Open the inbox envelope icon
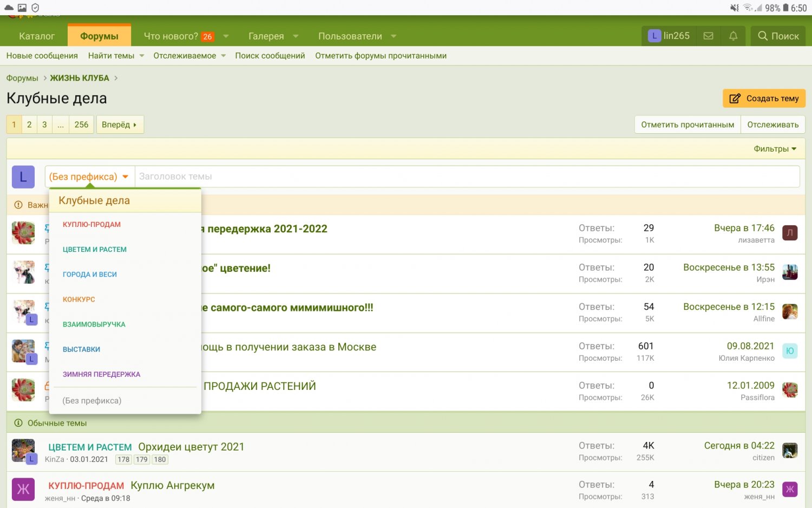The height and width of the screenshot is (508, 812). (708, 36)
